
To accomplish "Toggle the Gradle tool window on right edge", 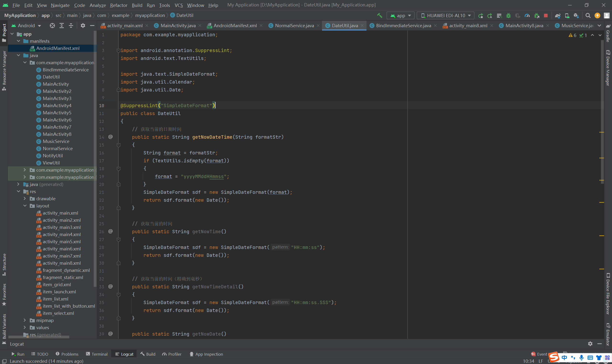I will pyautogui.click(x=608, y=33).
